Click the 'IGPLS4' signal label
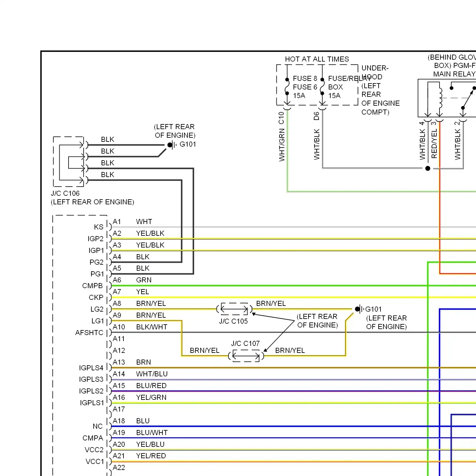Screen dimensions: 476x476 91,368
